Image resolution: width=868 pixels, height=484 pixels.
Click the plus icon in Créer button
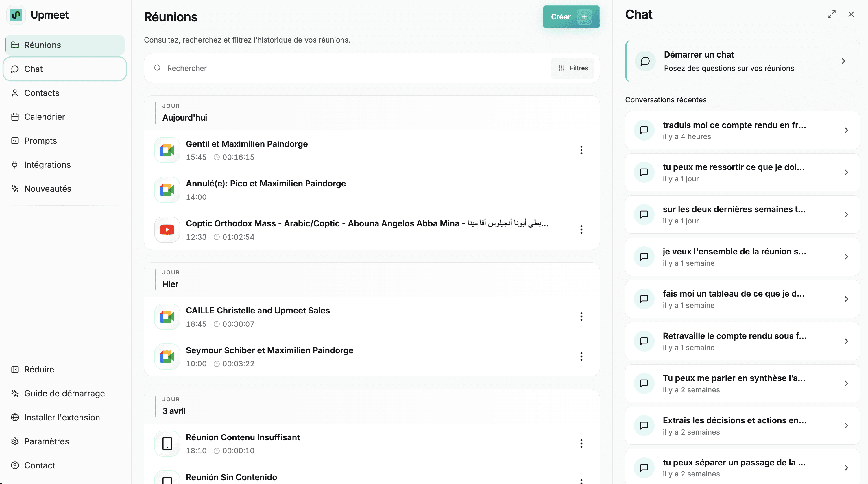[584, 17]
